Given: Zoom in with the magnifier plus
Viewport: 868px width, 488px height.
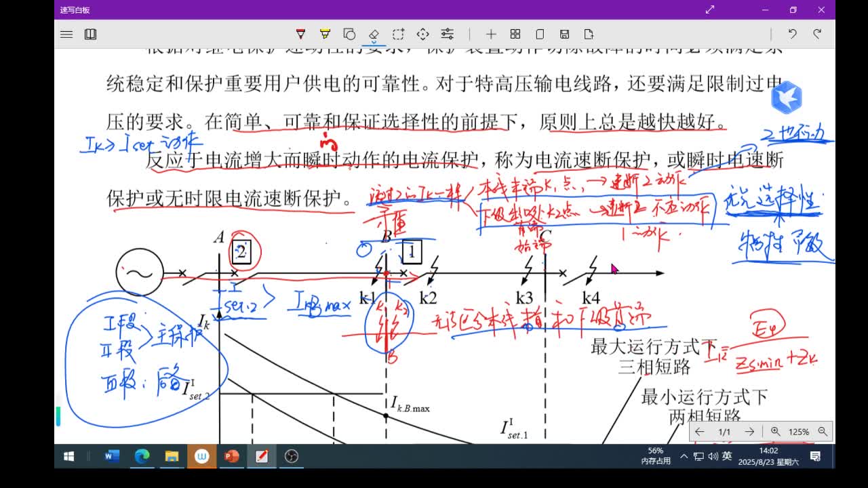Looking at the screenshot, I should coord(775,432).
